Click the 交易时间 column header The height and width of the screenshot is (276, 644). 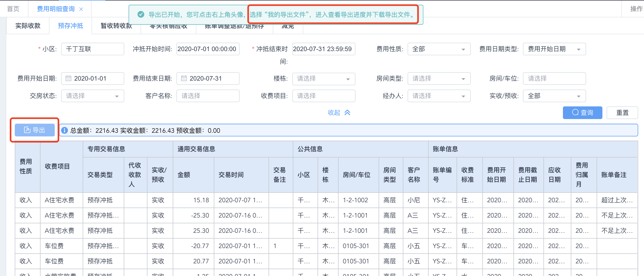241,175
